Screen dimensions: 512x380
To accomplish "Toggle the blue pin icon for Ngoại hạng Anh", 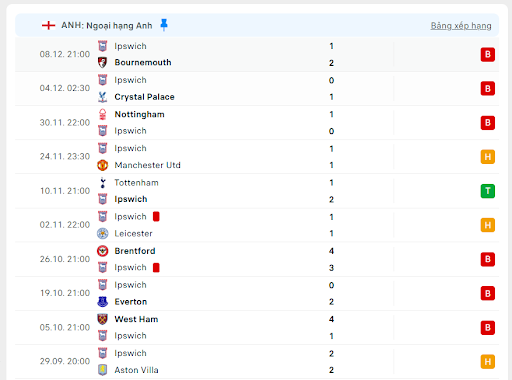I will tap(164, 25).
